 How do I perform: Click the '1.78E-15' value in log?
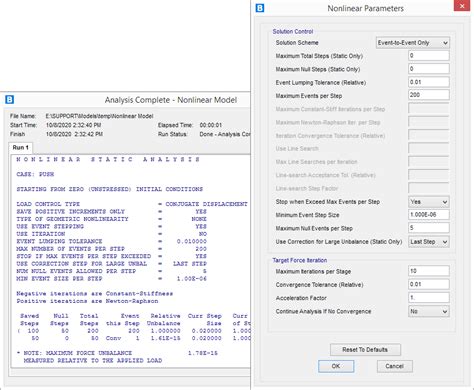(x=203, y=353)
